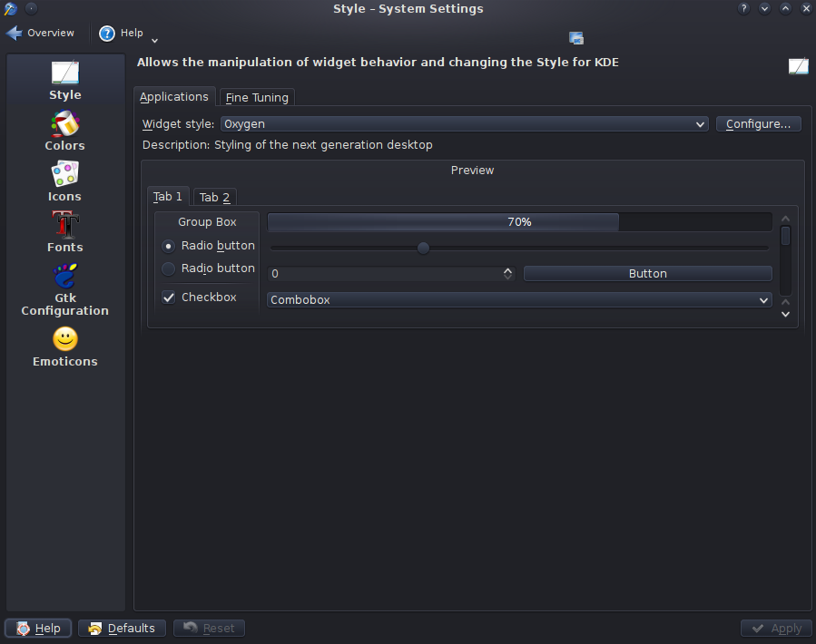Maximize the System Settings window
The width and height of the screenshot is (816, 644).
785,8
